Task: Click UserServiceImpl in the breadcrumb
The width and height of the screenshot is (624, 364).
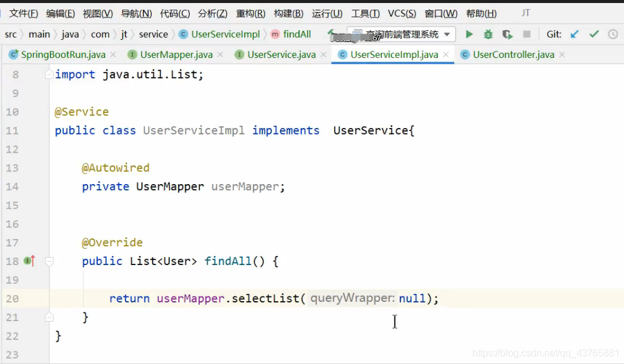Action: point(225,34)
